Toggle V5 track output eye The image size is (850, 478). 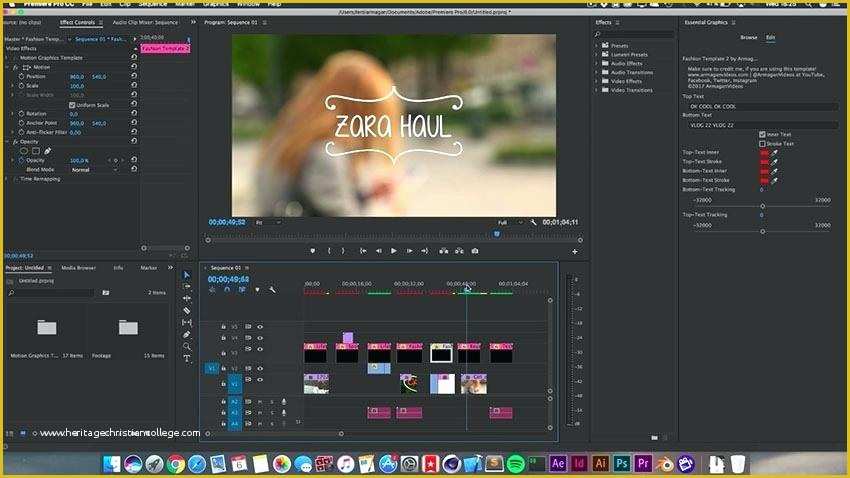pos(260,327)
